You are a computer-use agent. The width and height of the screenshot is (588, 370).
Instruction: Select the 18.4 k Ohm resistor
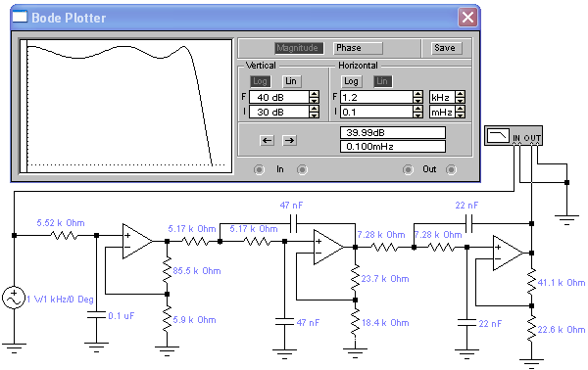point(356,322)
